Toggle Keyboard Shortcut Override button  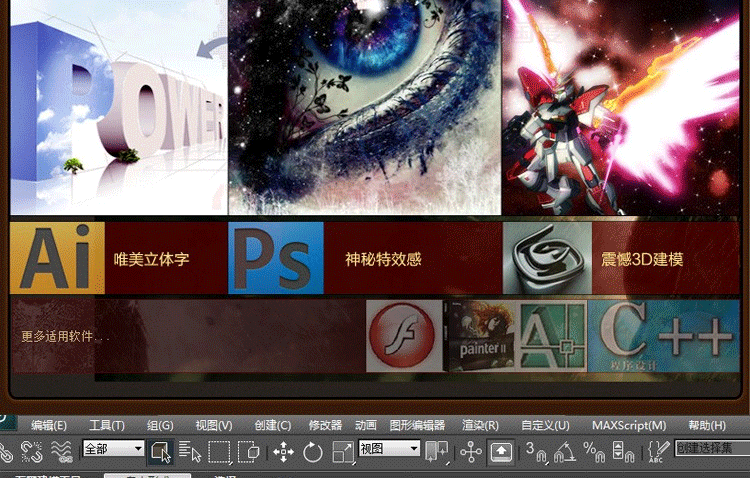pos(501,451)
